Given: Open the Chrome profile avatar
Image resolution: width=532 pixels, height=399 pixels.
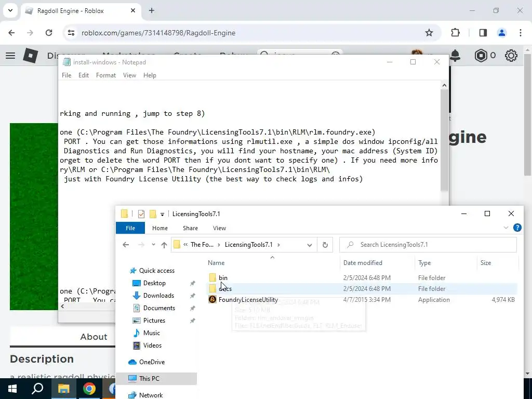Looking at the screenshot, I should 501,33.
